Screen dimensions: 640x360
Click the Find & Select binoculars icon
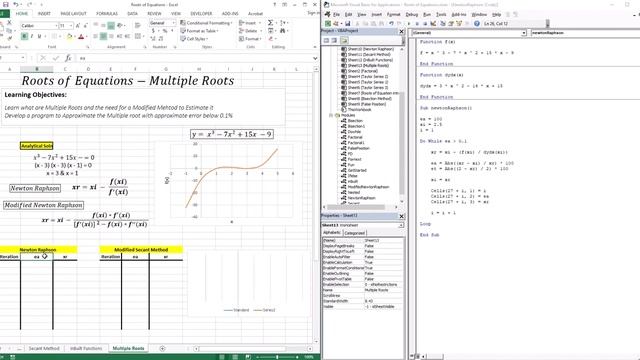tap(282, 31)
